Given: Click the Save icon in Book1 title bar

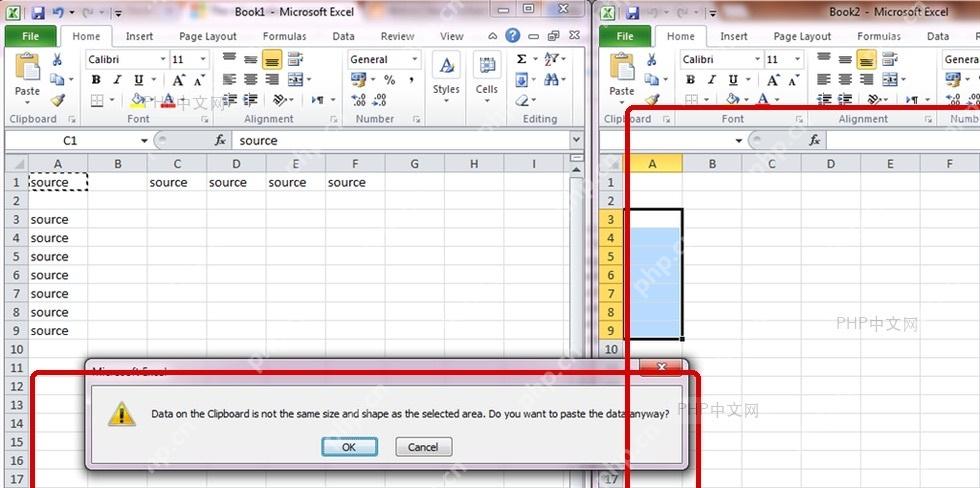Looking at the screenshot, I should point(38,12).
